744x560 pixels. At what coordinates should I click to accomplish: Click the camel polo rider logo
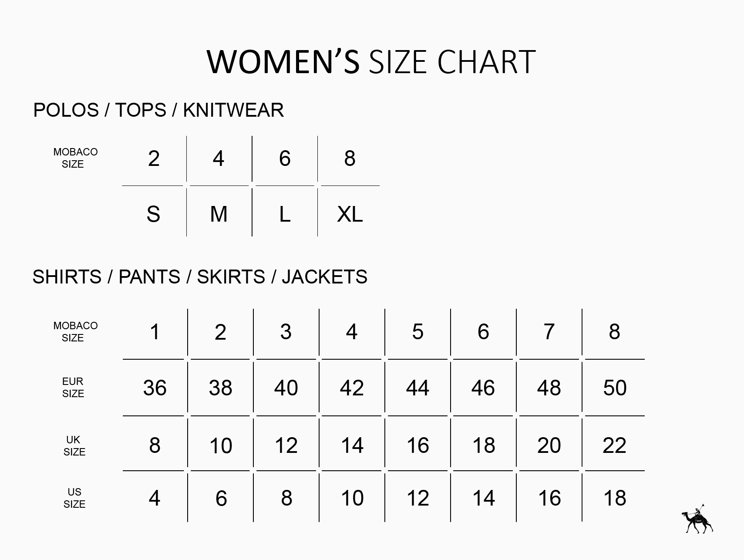[697, 519]
